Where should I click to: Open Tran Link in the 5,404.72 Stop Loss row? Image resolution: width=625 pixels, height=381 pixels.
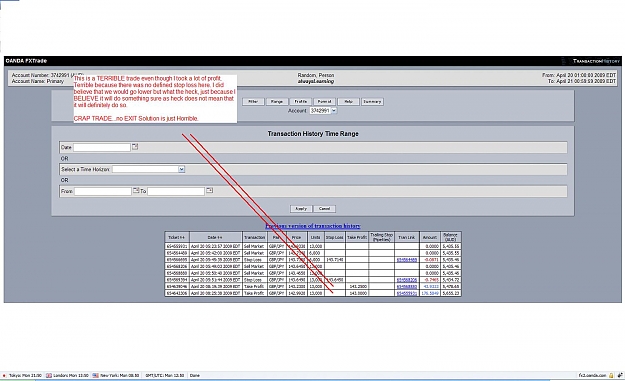[x=407, y=280]
